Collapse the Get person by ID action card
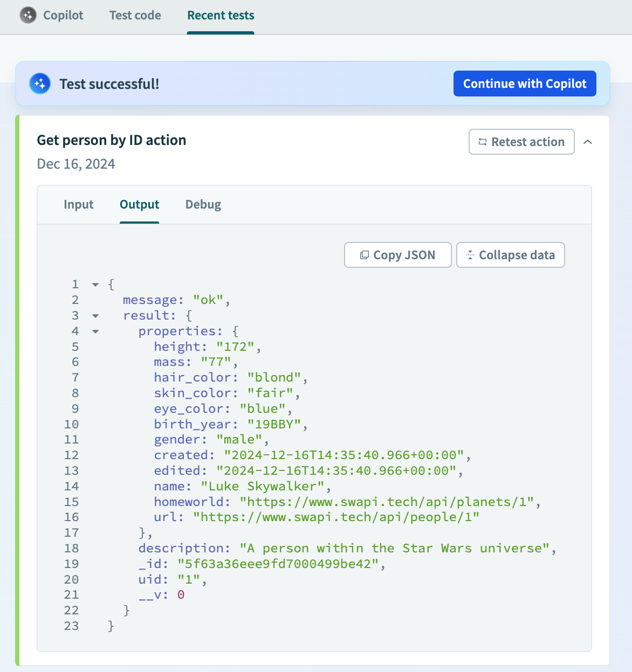The image size is (632, 672). (588, 142)
